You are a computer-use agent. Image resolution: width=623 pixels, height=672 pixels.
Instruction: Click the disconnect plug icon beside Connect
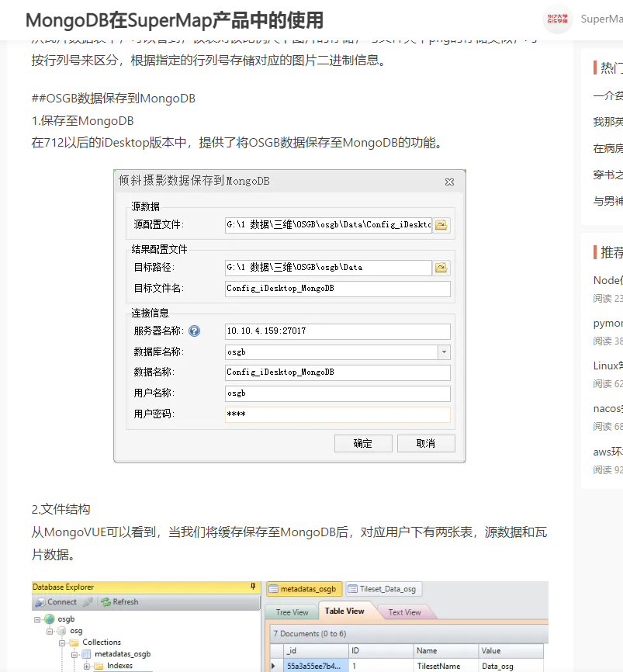[x=88, y=602]
